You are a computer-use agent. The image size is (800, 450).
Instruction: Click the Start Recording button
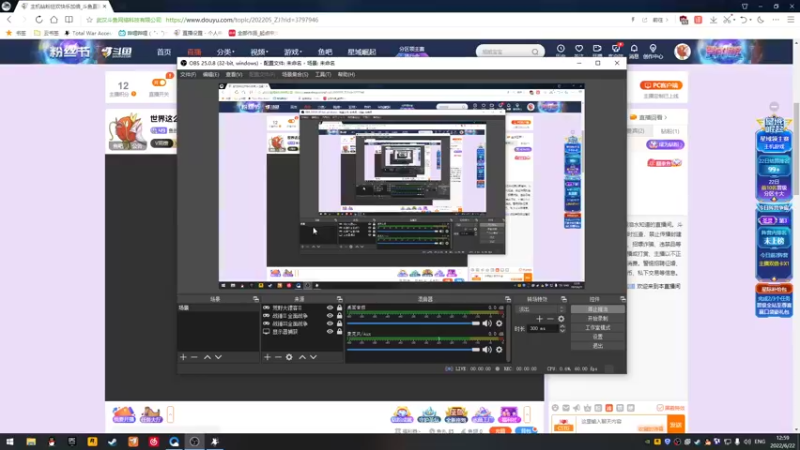tap(597, 318)
